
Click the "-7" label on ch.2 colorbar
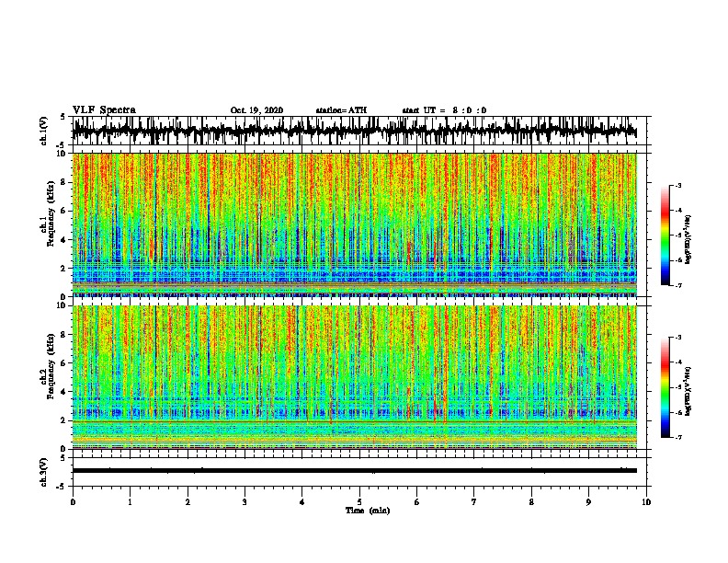pyautogui.click(x=677, y=438)
